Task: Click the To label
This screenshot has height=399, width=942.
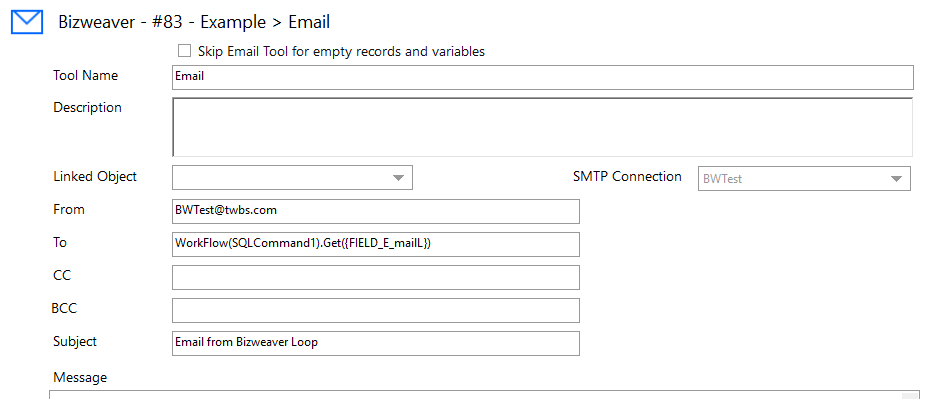Action: click(60, 243)
